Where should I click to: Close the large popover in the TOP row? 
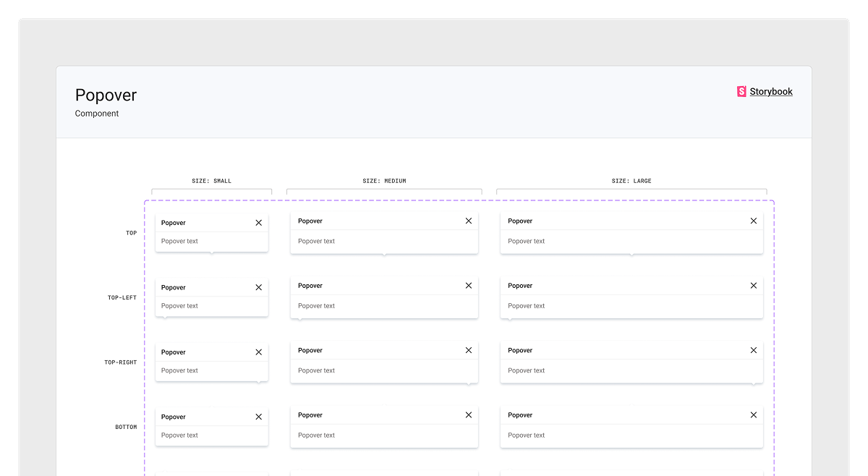754,221
